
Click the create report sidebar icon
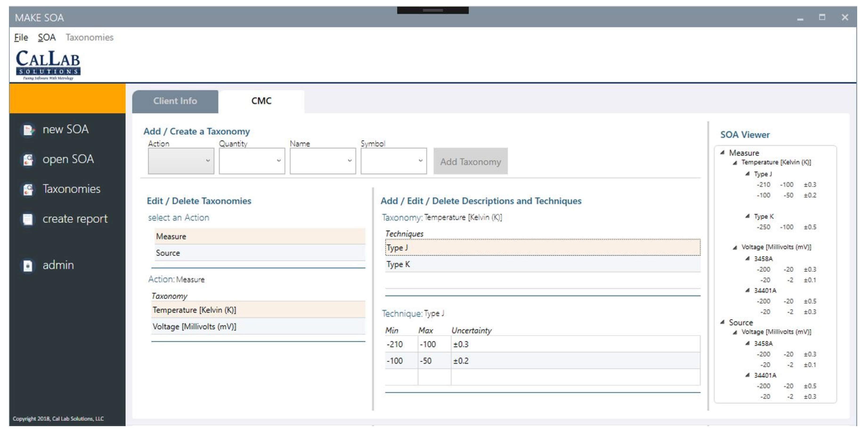(28, 219)
